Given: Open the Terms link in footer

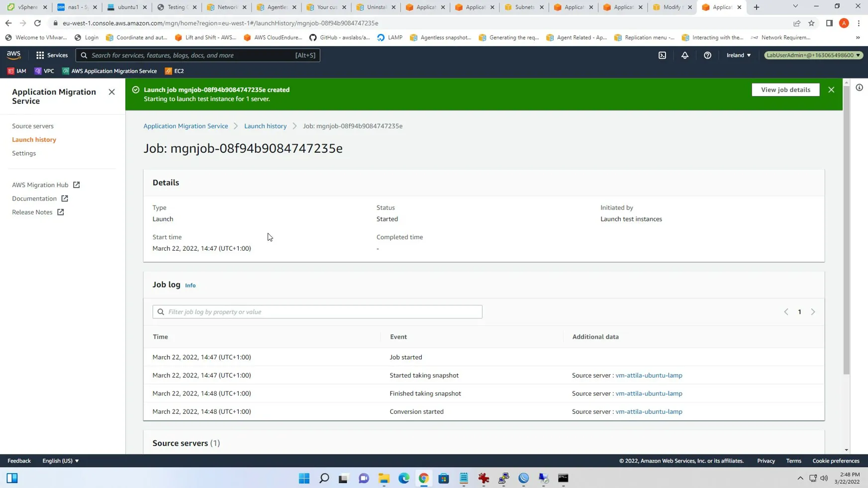Looking at the screenshot, I should pos(793,461).
